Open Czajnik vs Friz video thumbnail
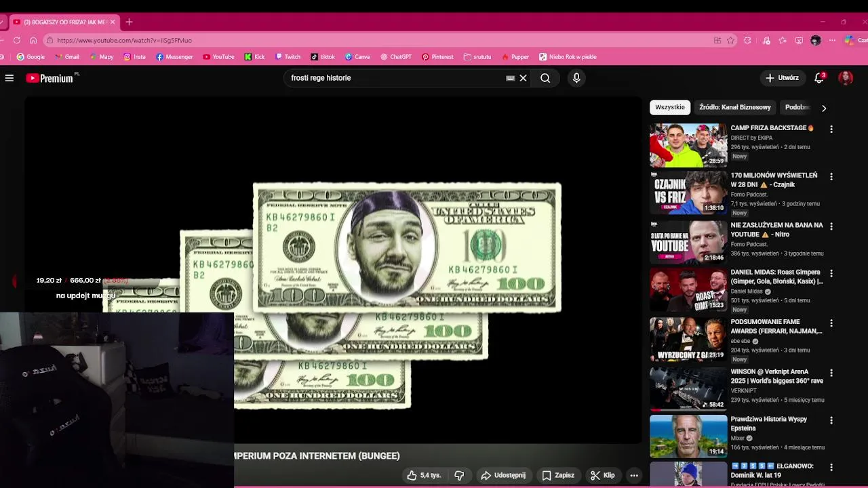The height and width of the screenshot is (488, 868). click(688, 192)
